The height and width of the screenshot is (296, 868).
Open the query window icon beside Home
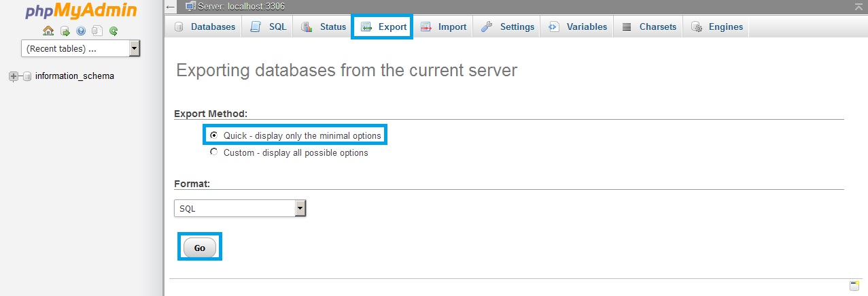65,31
